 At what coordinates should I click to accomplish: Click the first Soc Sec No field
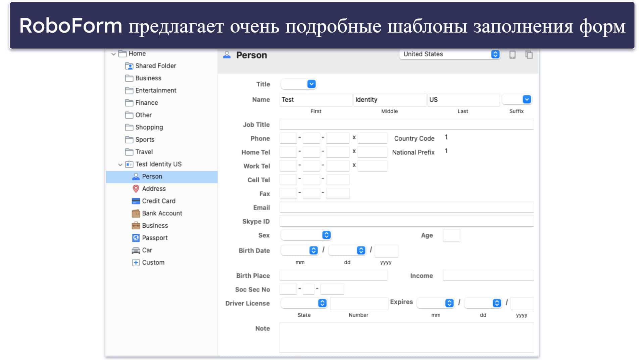pos(288,289)
